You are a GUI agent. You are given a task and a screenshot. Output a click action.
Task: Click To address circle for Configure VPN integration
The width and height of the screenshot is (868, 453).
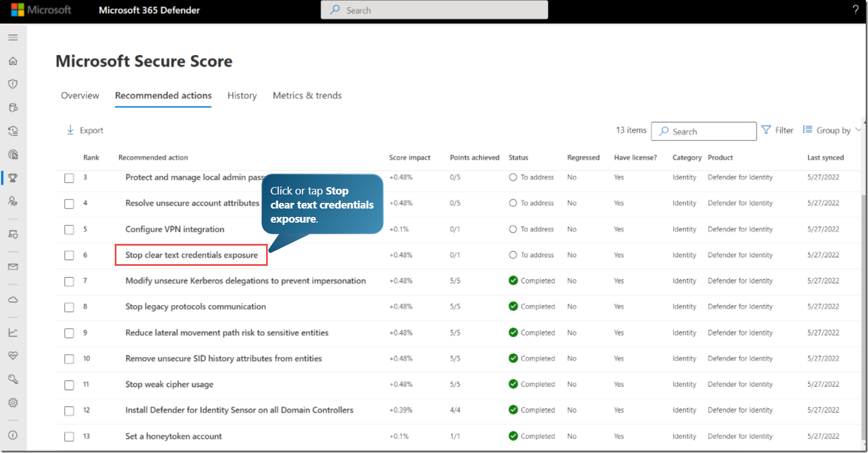(x=513, y=229)
